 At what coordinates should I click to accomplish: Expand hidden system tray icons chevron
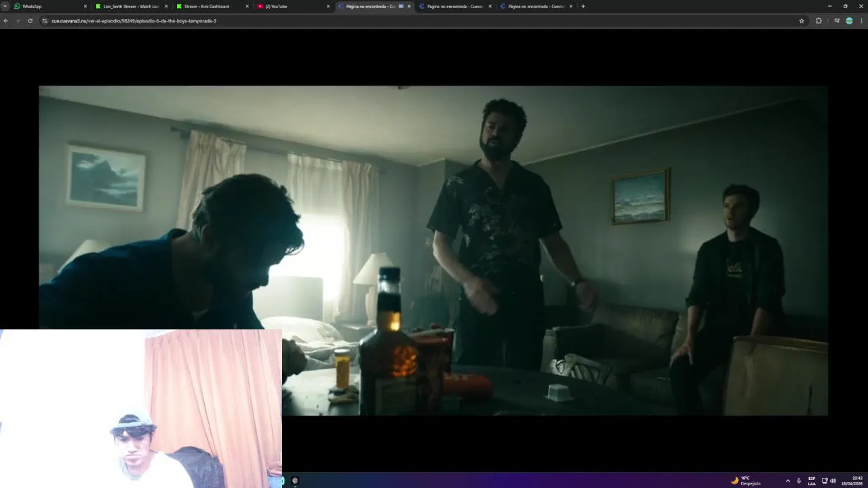click(x=787, y=481)
